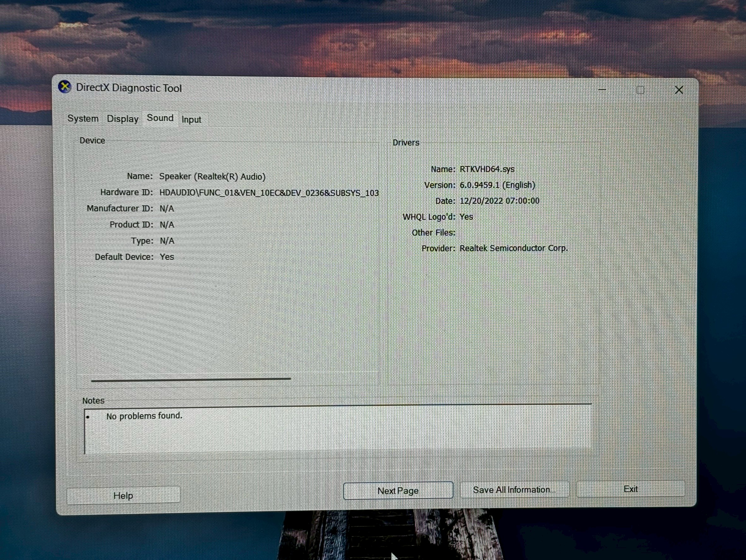Open the Help dialog
This screenshot has height=560, width=746.
[x=123, y=495]
